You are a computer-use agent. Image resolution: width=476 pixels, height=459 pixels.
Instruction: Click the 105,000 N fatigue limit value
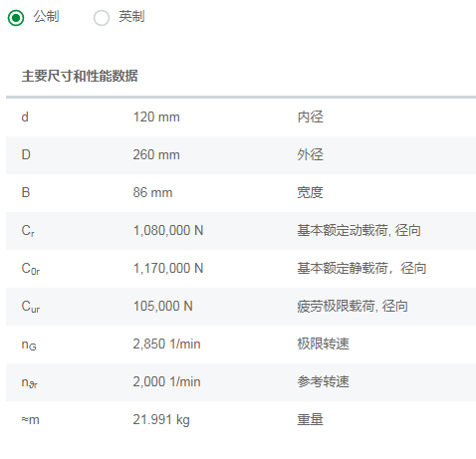(x=162, y=306)
